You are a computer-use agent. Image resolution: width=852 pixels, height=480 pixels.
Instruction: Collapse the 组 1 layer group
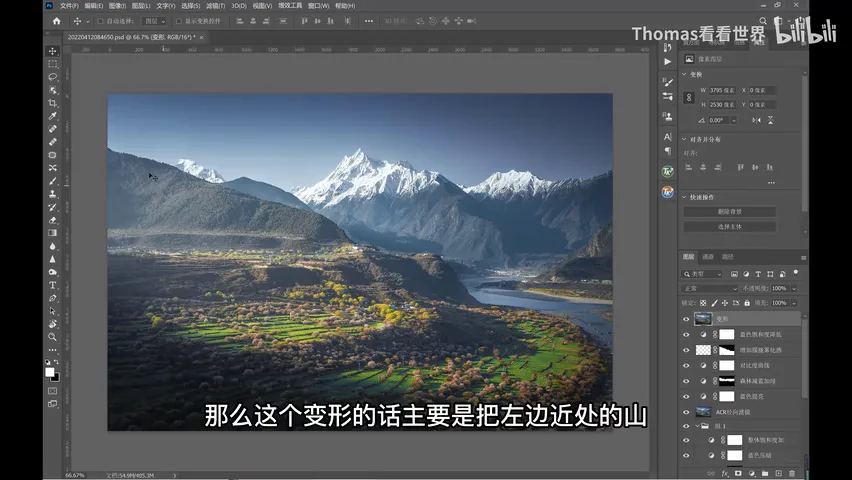697,426
